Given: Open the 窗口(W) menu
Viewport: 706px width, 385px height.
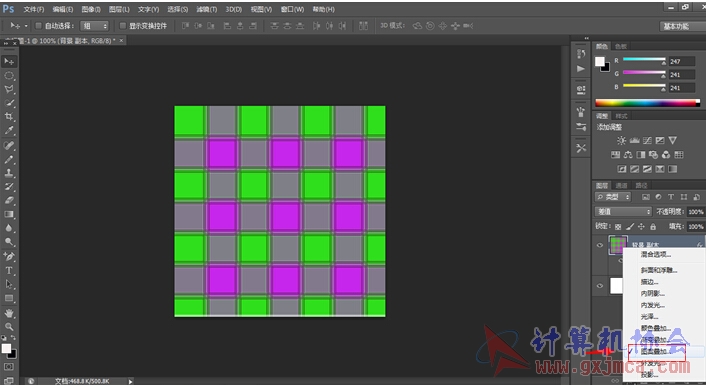Looking at the screenshot, I should (292, 9).
